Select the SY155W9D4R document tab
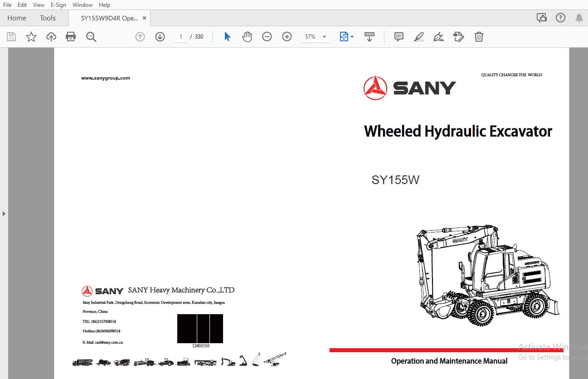Image resolution: width=588 pixels, height=379 pixels. [109, 18]
